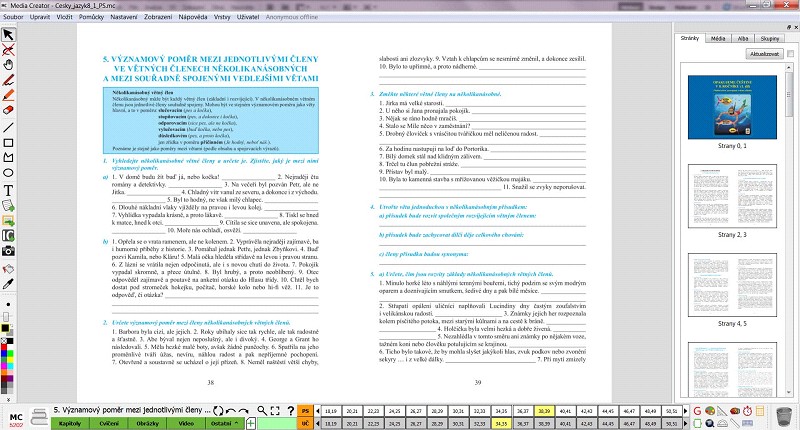Click the color palette icon
Image resolution: width=800 pixels, height=430 pixels.
coord(710,411)
